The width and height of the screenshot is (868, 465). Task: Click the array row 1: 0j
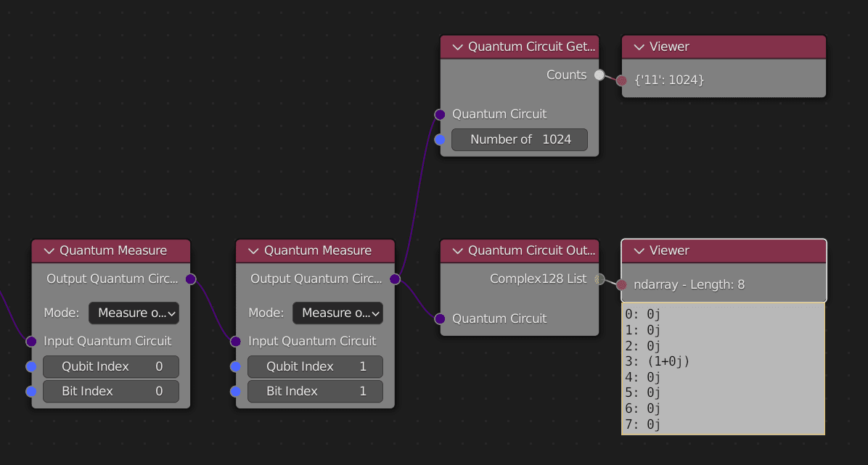(643, 331)
